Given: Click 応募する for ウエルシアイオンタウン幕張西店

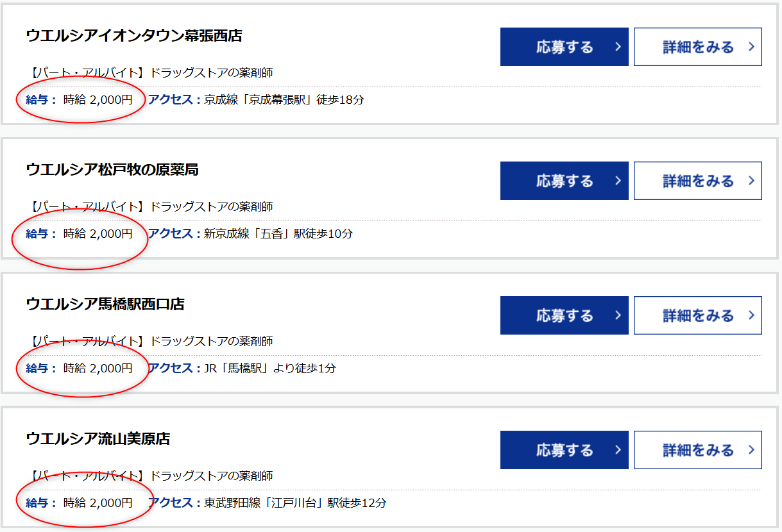Looking at the screenshot, I should [x=564, y=47].
